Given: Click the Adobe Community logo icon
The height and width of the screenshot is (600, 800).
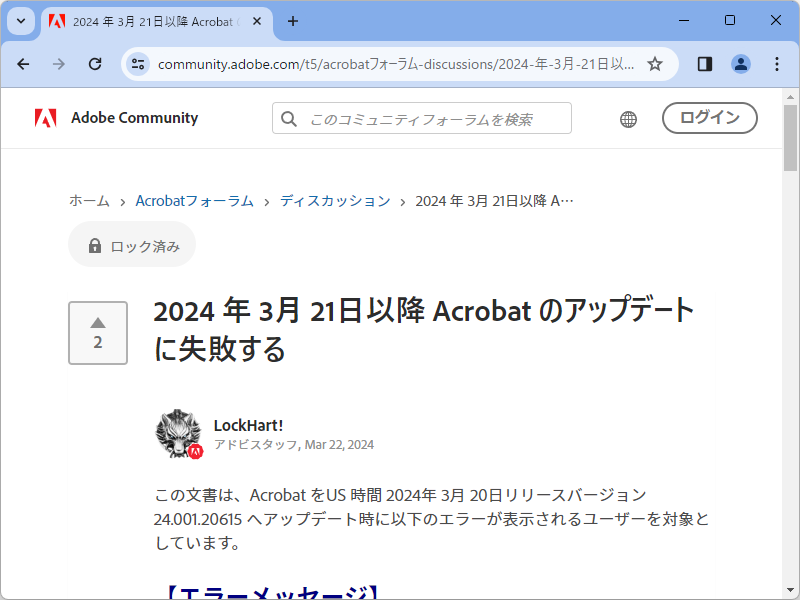Looking at the screenshot, I should (45, 117).
